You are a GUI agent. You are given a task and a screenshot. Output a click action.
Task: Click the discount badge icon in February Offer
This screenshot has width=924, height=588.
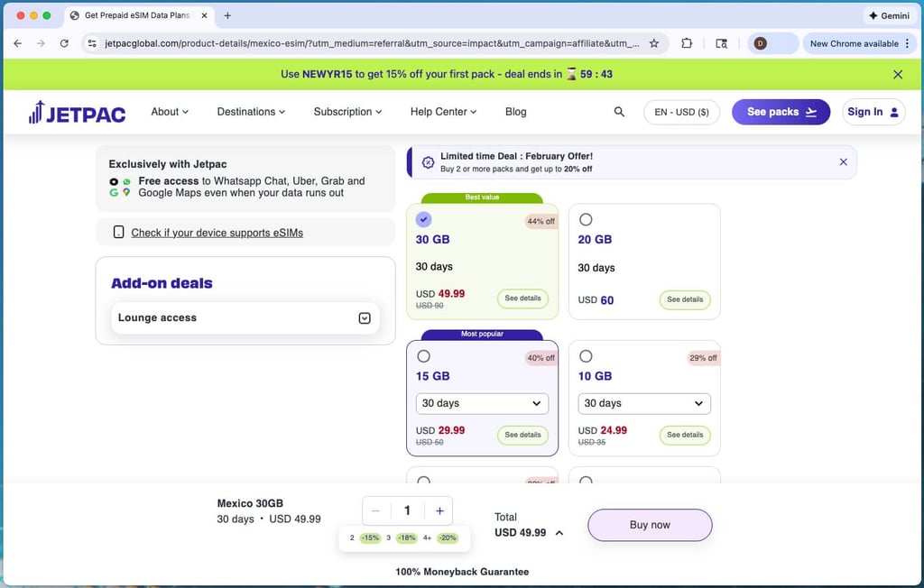[x=429, y=162]
